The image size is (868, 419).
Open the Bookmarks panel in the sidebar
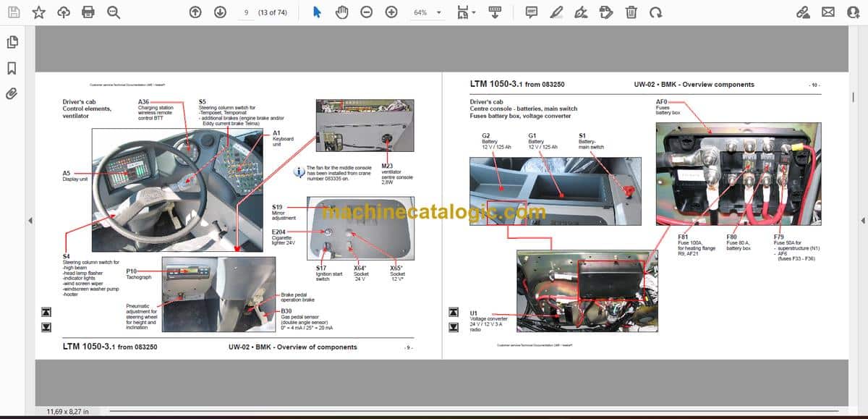point(12,68)
